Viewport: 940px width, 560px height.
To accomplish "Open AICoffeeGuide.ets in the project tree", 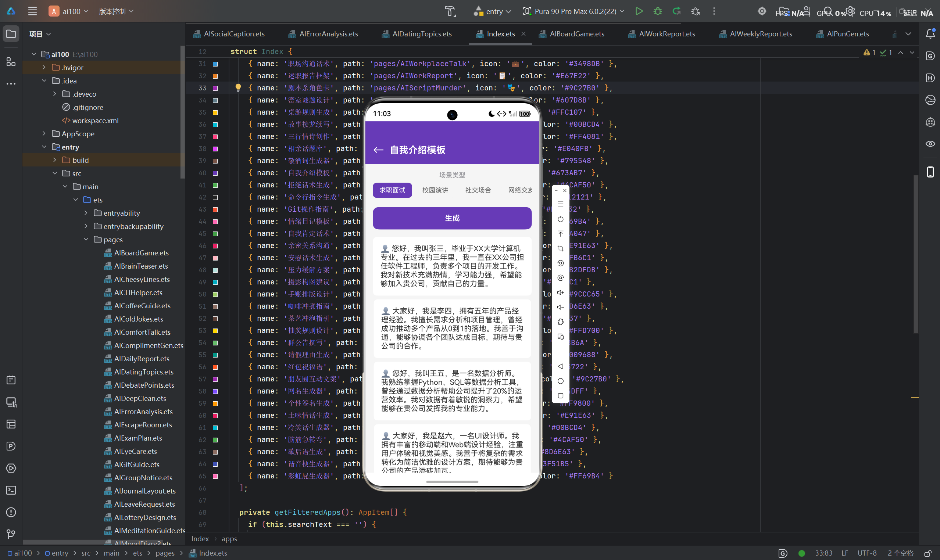I will point(137,306).
